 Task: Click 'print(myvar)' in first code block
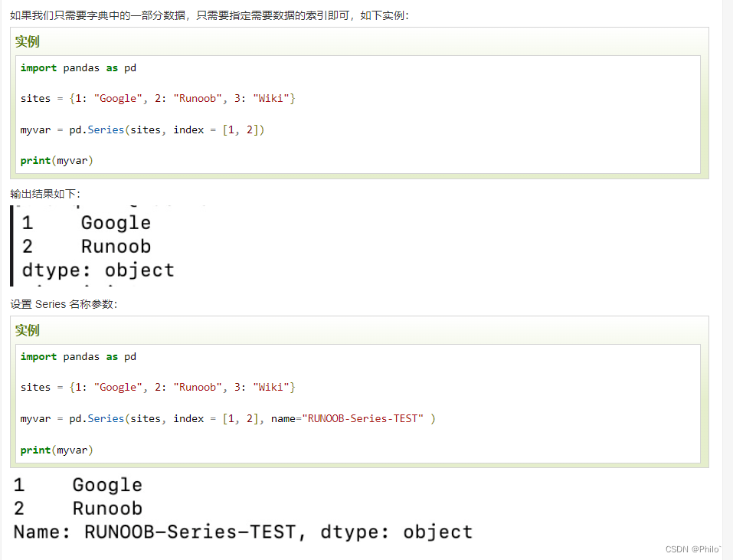coord(57,161)
